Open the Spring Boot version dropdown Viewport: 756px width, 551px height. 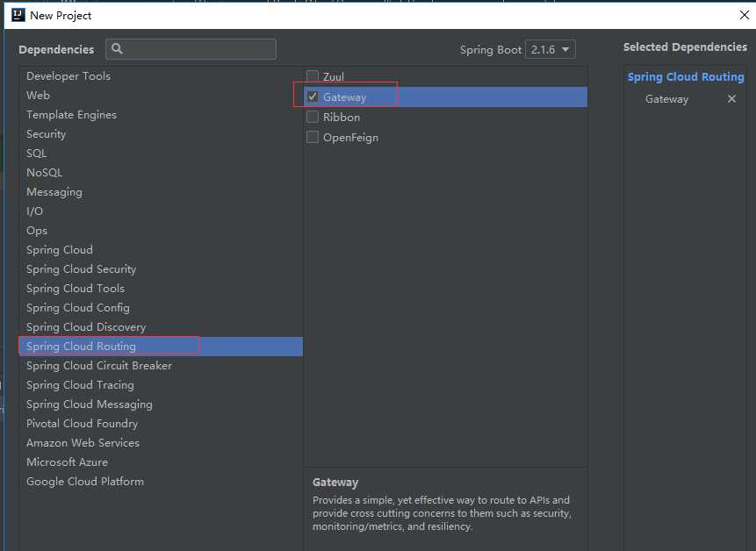coord(550,50)
